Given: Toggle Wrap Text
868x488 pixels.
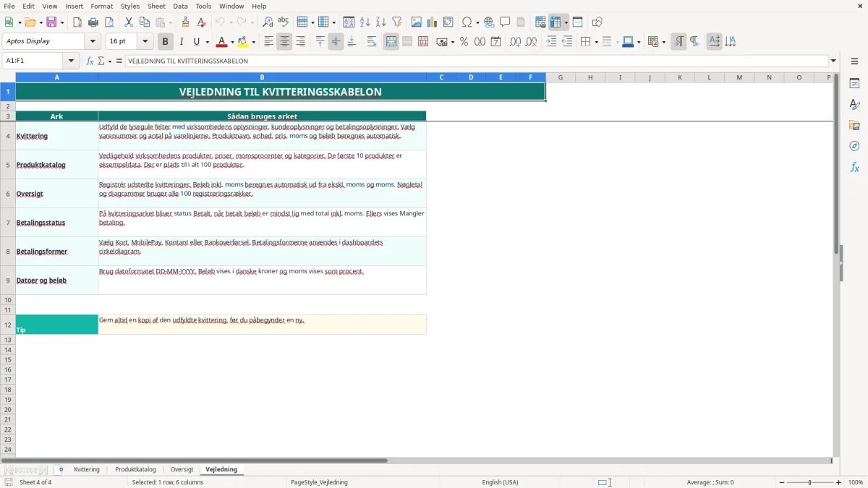Looking at the screenshot, I should [372, 42].
